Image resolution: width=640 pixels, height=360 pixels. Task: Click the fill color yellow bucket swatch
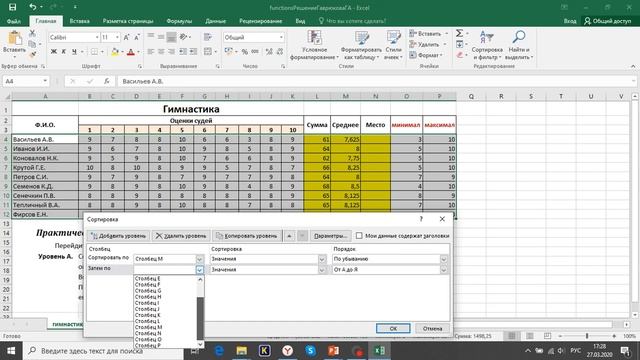(x=115, y=52)
